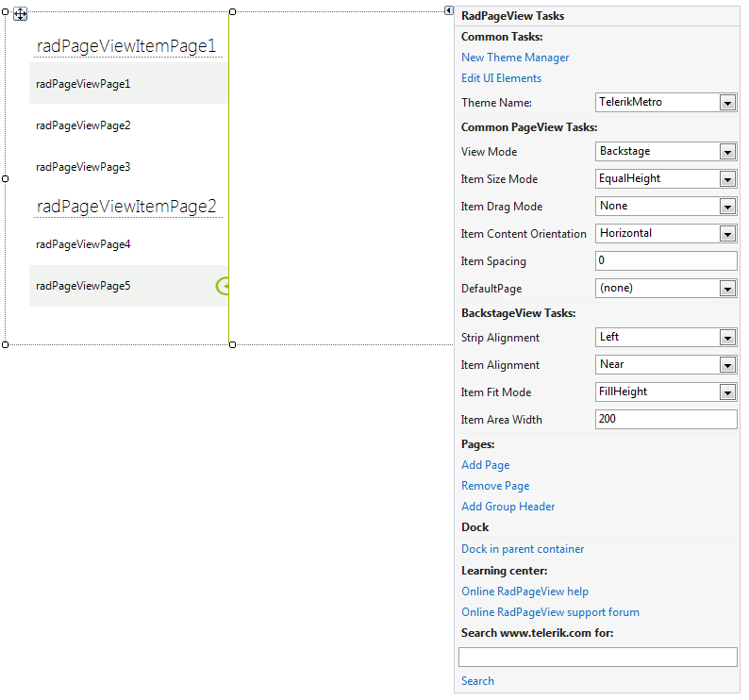The height and width of the screenshot is (700, 749).
Task: Open the Item Fit Mode dropdown
Action: click(x=727, y=392)
